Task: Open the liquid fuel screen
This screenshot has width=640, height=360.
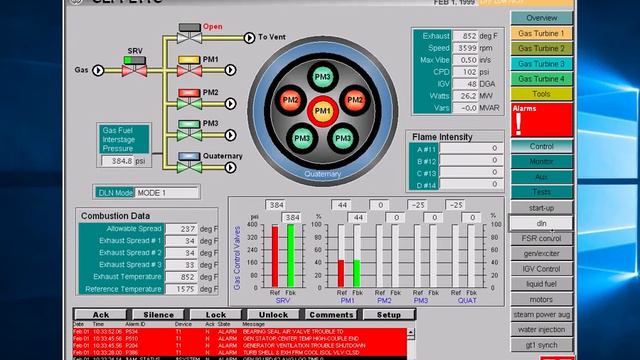Action: 542,284
